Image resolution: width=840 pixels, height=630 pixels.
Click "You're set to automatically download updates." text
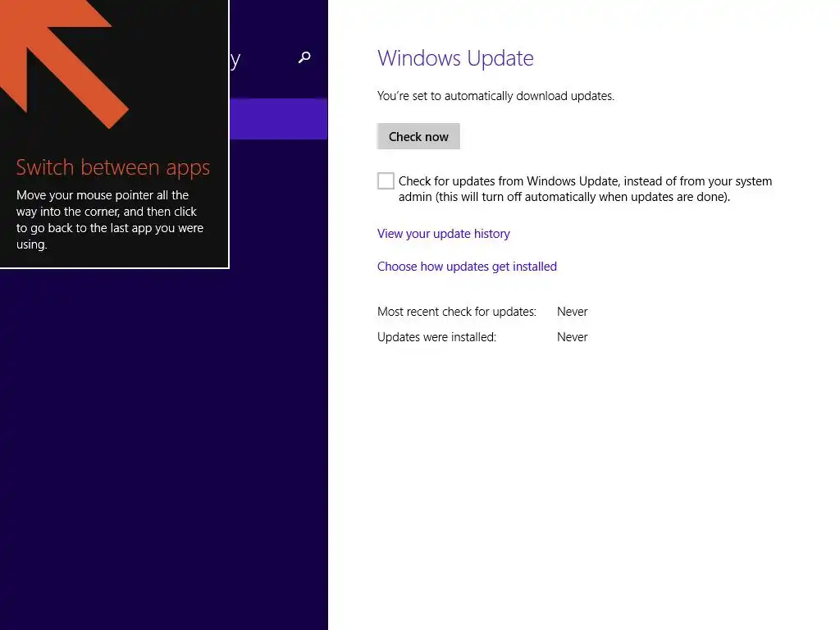click(495, 96)
